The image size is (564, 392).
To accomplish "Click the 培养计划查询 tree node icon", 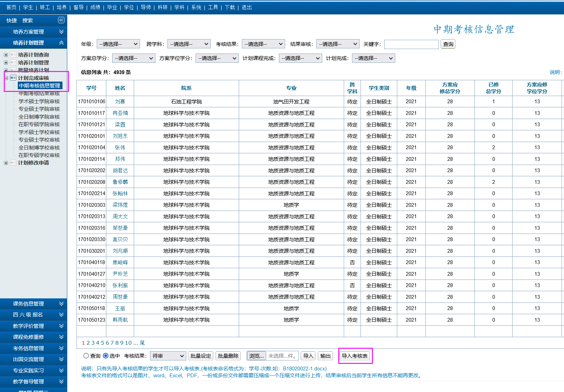I will click(x=13, y=55).
